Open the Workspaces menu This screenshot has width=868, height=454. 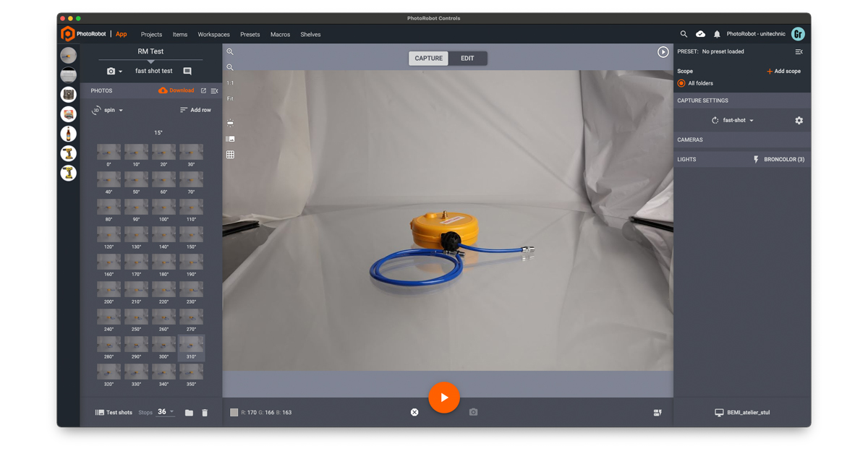click(213, 35)
